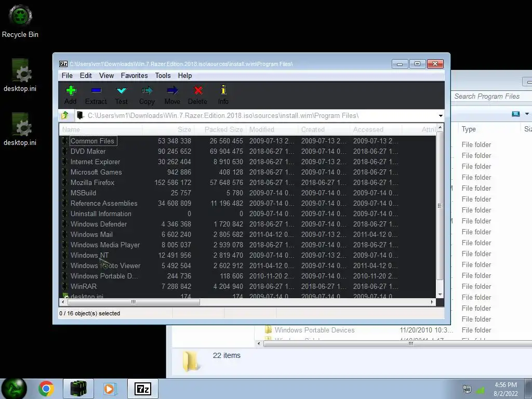Open the Tools menu
Image resolution: width=532 pixels, height=399 pixels.
coord(163,75)
